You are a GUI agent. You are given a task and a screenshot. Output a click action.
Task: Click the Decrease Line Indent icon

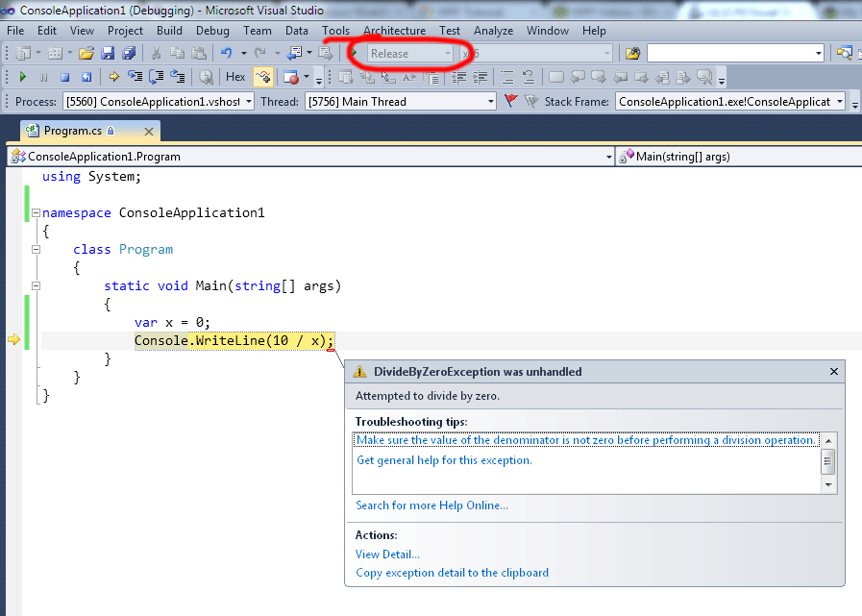[x=458, y=77]
